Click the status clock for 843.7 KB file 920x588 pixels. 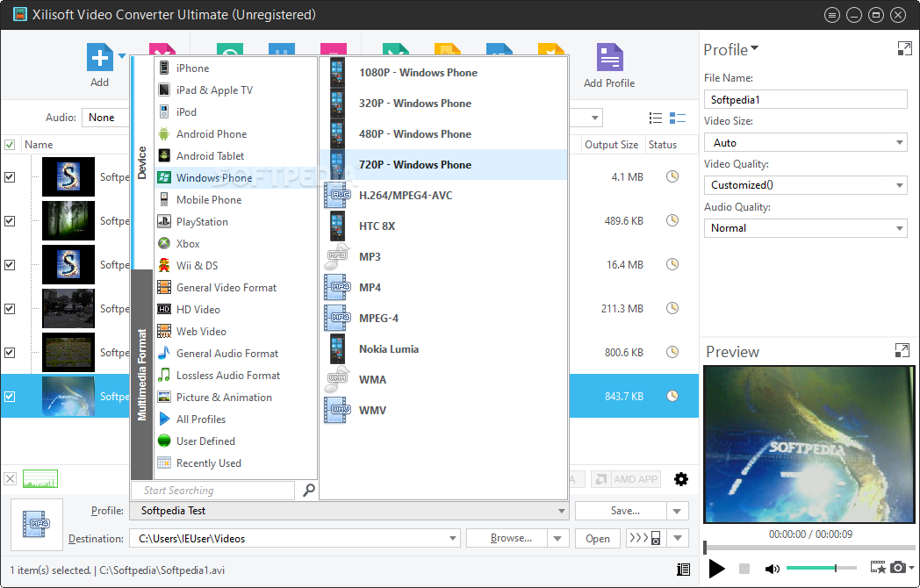(672, 396)
